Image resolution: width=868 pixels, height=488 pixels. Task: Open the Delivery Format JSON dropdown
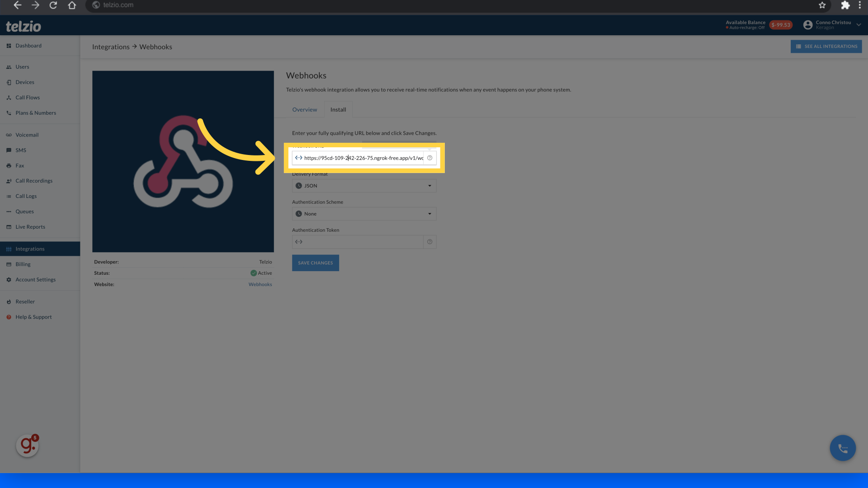(x=364, y=186)
